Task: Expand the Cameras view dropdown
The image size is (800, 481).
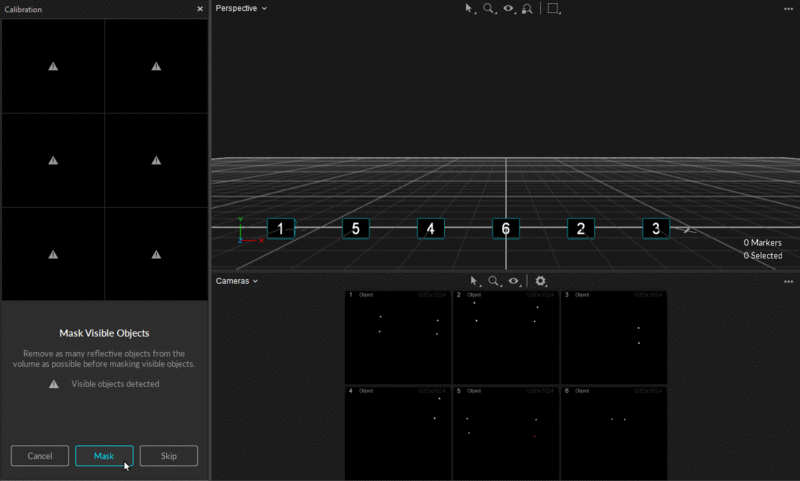Action: tap(237, 281)
